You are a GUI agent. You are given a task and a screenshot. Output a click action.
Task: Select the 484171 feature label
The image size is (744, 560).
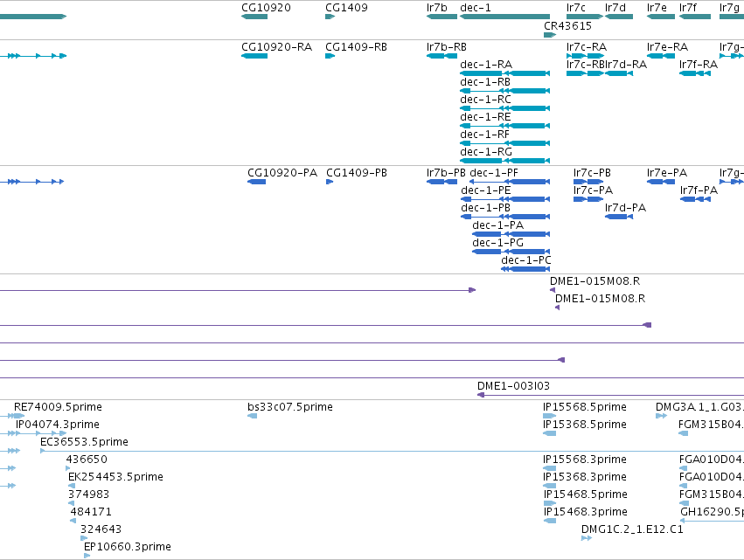[91, 513]
